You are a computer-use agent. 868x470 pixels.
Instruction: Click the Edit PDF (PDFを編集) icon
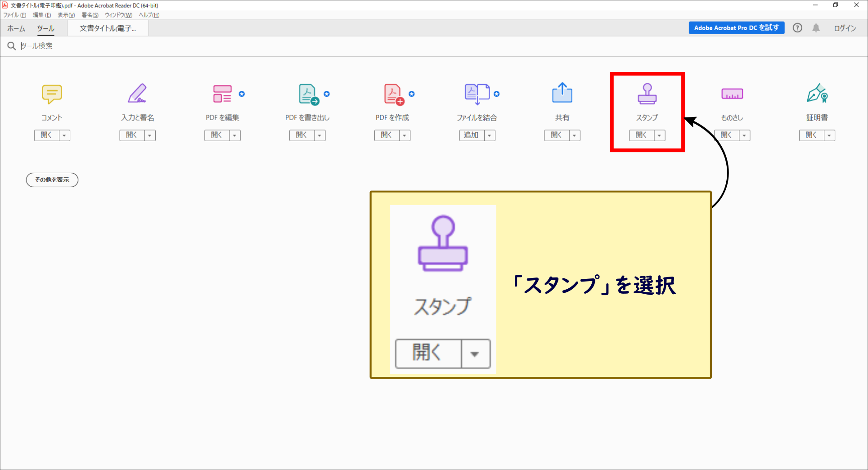coord(222,94)
